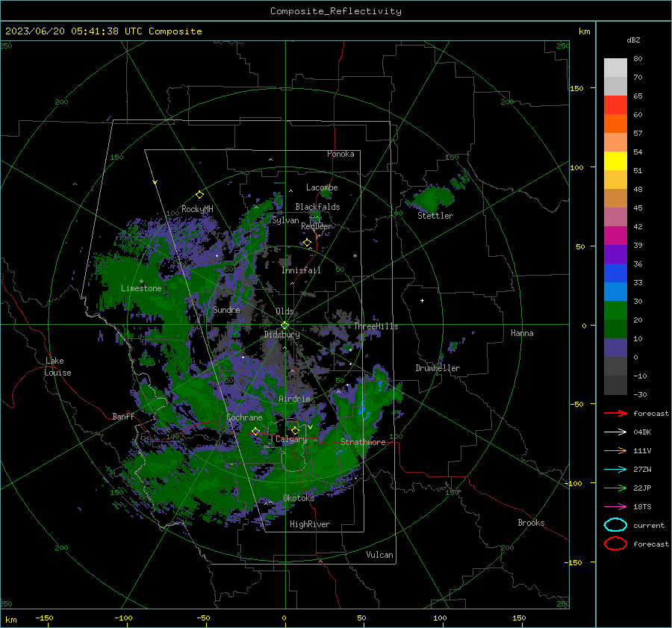The image size is (672, 628).
Task: Select the magenta 39-42 dBZ swatch
Action: click(x=615, y=236)
